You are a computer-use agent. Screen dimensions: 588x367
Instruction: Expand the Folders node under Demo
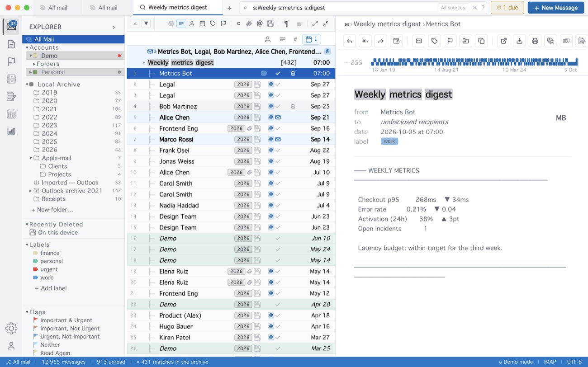pyautogui.click(x=34, y=64)
